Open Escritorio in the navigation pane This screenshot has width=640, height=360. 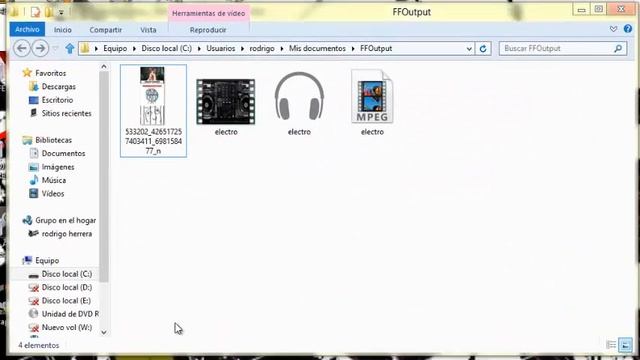pos(57,100)
